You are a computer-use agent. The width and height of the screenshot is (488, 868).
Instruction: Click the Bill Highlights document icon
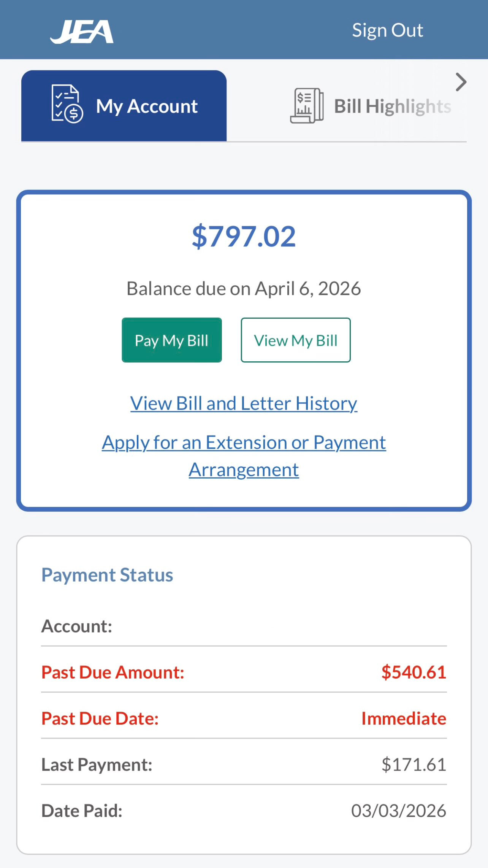coord(307,106)
